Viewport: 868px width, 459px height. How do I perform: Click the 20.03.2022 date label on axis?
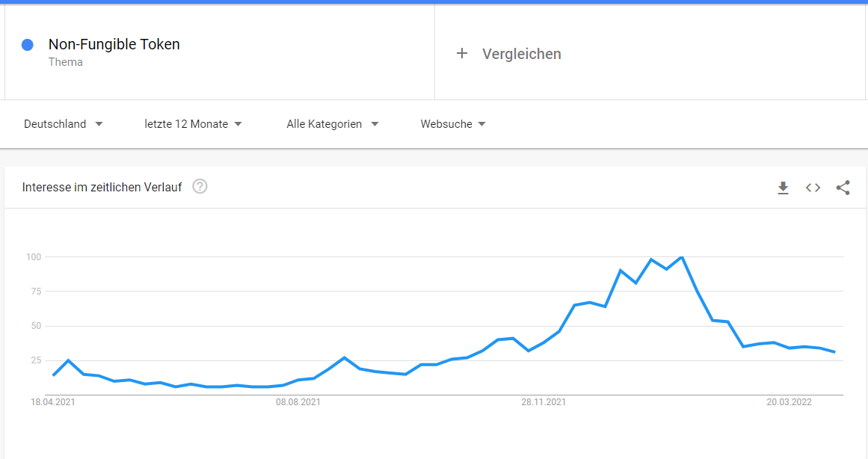789,402
